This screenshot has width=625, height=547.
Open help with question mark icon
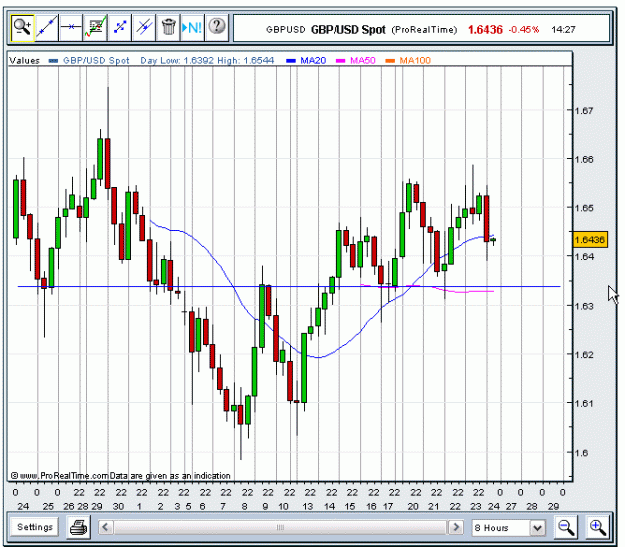tap(217, 28)
